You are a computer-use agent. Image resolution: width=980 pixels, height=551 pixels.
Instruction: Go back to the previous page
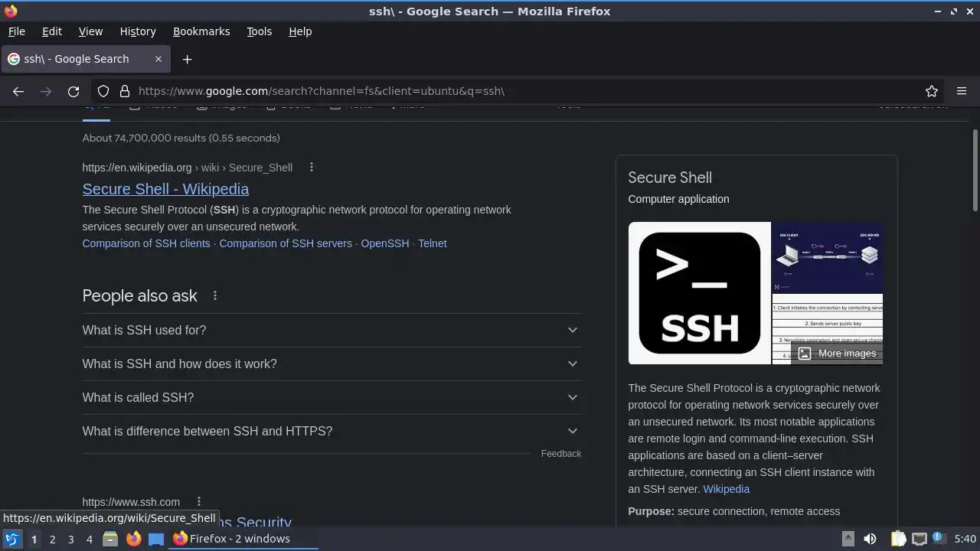pos(18,91)
